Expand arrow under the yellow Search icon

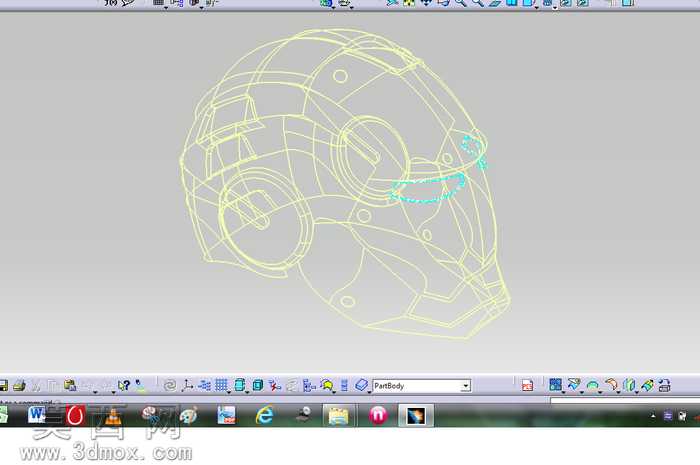(x=334, y=392)
